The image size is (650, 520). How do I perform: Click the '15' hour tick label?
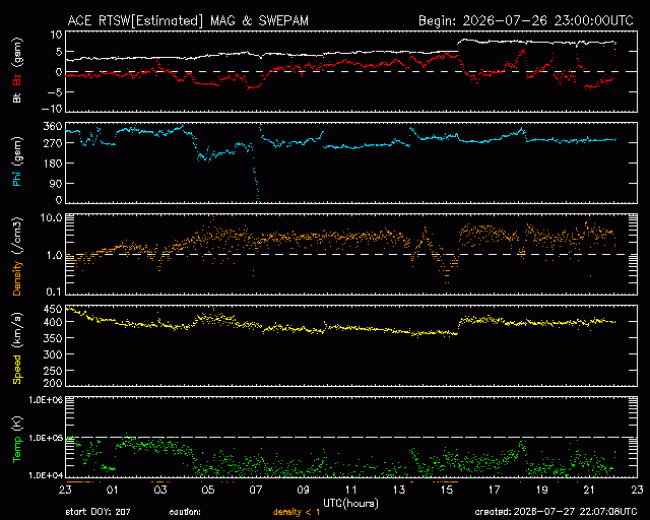[x=446, y=490]
